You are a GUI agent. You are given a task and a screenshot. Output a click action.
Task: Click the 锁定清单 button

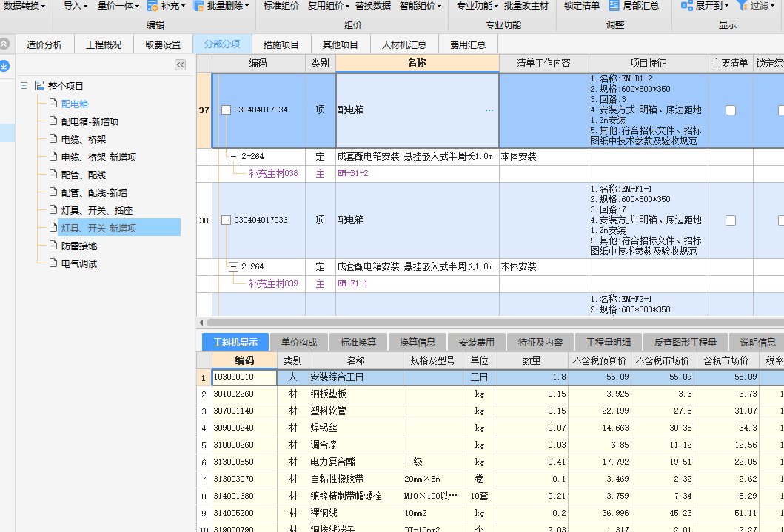pos(582,6)
